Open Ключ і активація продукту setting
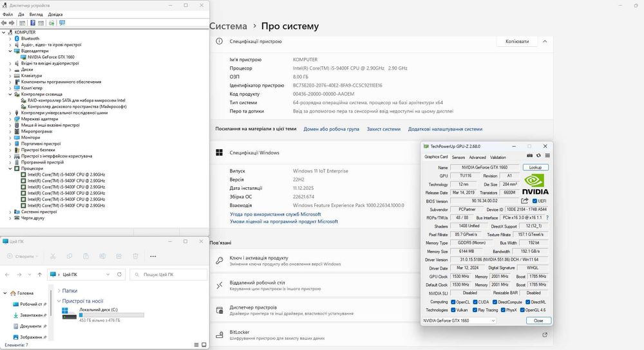The image size is (644, 350). [381, 261]
